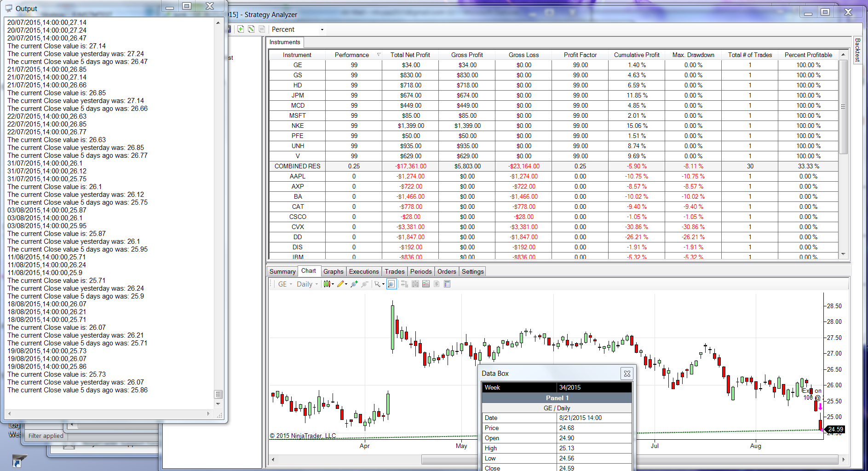Toggle the Data Box magnifier icon
This screenshot has height=471, width=868.
pyautogui.click(x=391, y=284)
